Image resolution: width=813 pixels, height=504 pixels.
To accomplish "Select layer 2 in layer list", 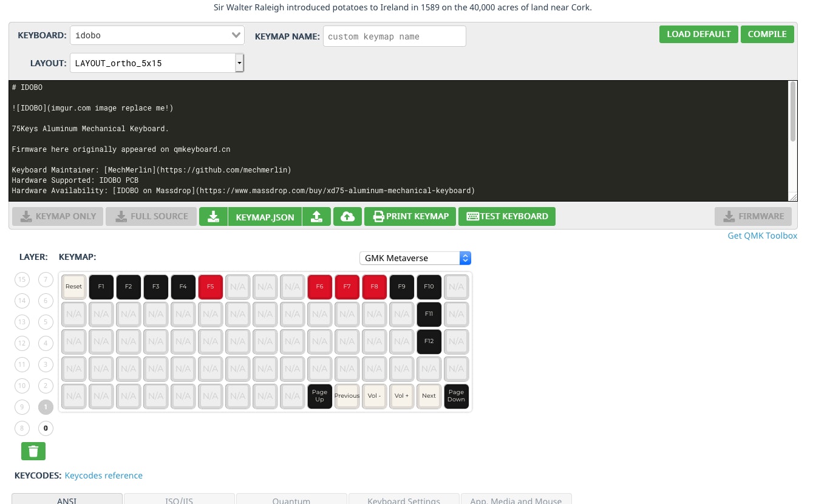I will coord(46,386).
